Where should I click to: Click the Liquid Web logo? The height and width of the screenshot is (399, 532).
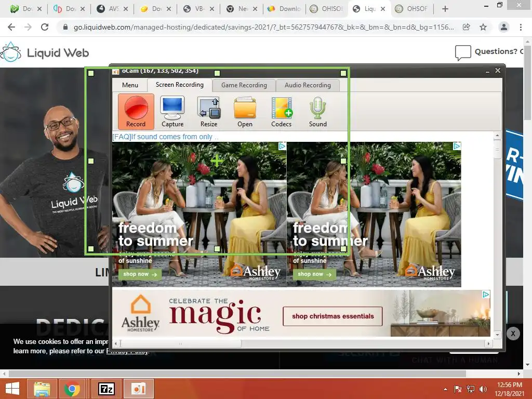45,52
